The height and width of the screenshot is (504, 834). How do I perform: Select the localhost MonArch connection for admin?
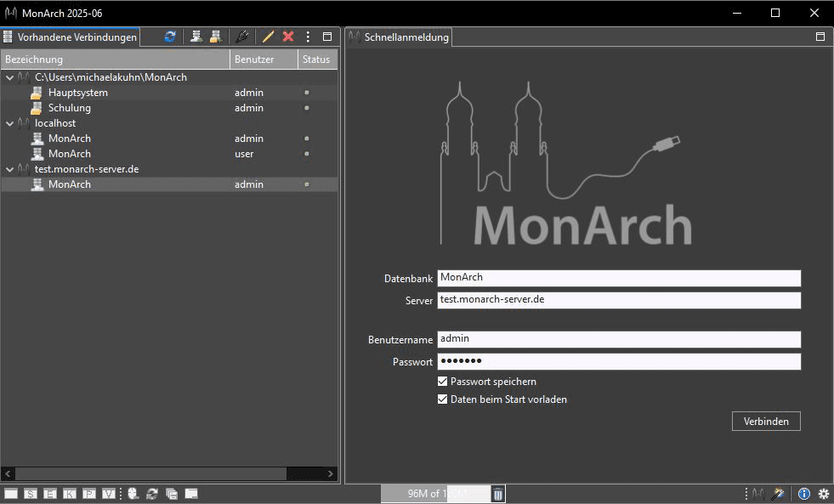(169, 139)
